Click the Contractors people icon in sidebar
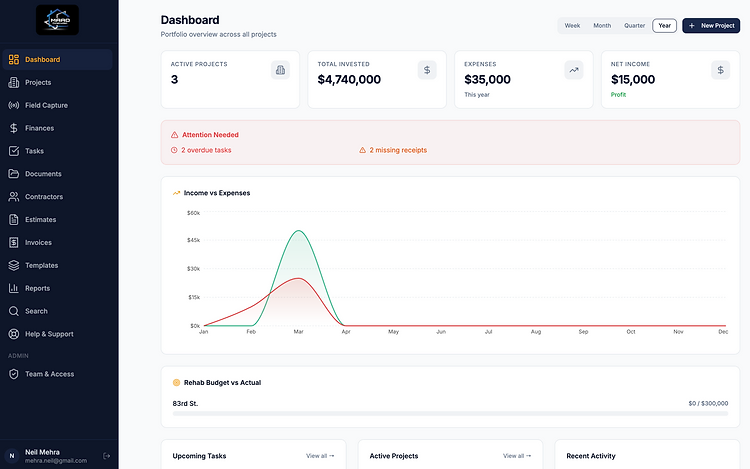Image resolution: width=750 pixels, height=469 pixels. tap(13, 196)
